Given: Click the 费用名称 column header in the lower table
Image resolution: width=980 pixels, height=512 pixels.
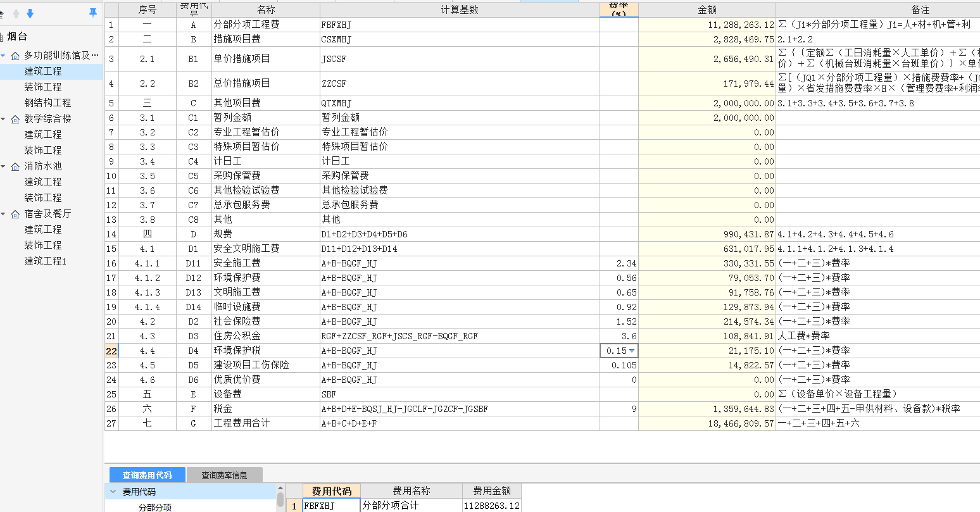Looking at the screenshot, I should pyautogui.click(x=411, y=490).
